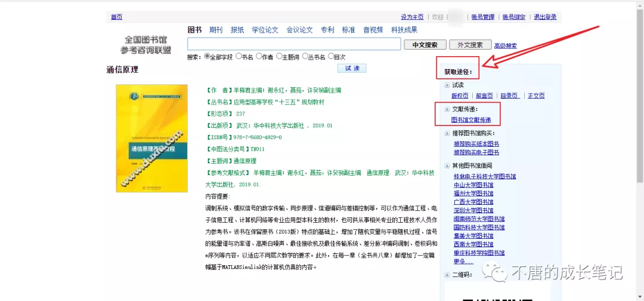Screen dimensions: 644x301
Task: Click 退出登录 link
Action: pos(546,17)
